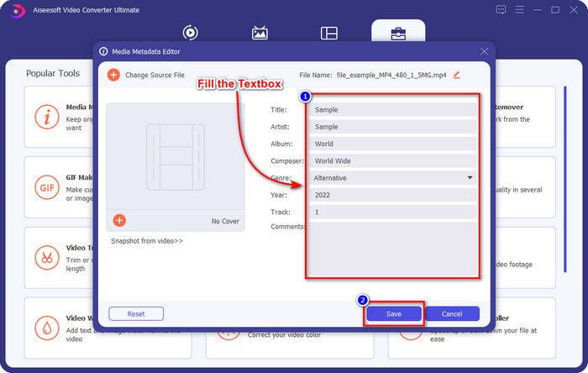Click the Reset button
The image size is (588, 373).
(136, 313)
